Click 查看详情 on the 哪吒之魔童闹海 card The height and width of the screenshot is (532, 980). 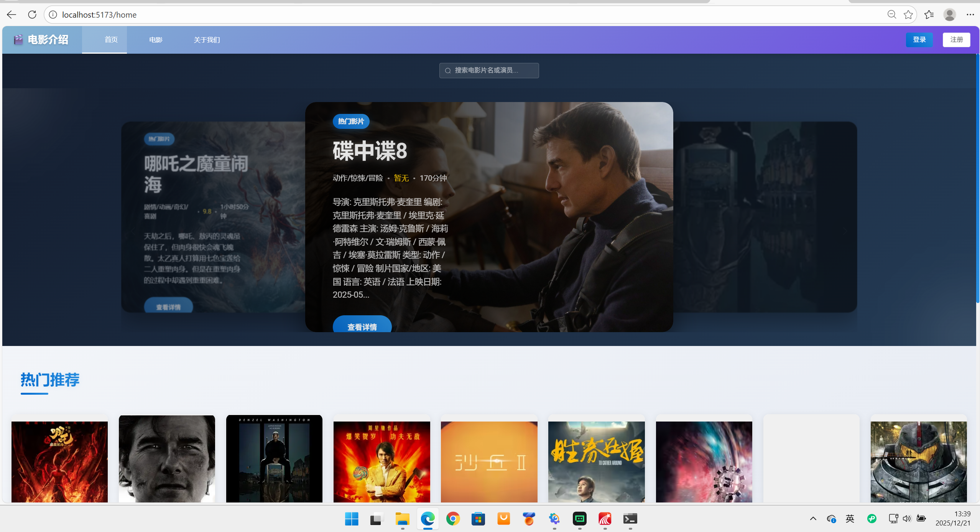(168, 305)
